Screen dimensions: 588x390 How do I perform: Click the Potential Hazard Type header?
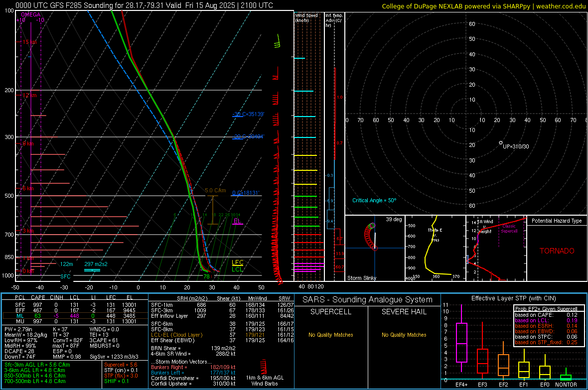pyautogui.click(x=557, y=221)
